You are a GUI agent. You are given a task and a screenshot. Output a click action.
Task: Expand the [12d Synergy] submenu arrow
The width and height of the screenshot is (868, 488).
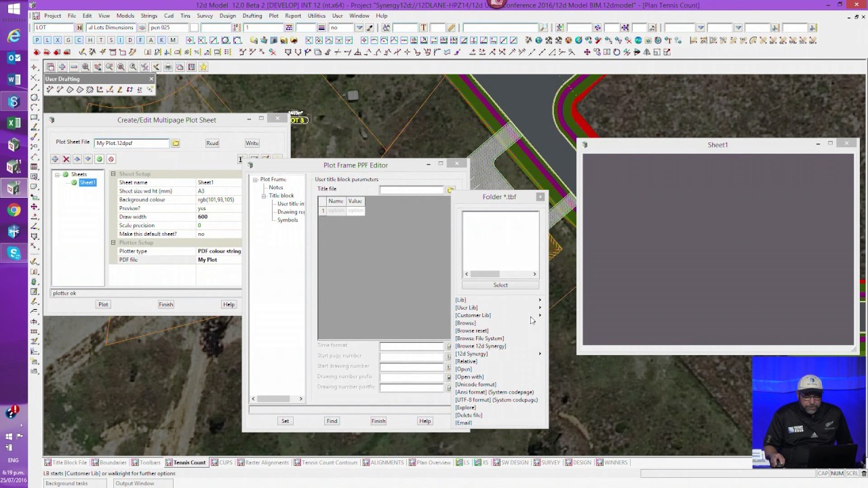(540, 354)
